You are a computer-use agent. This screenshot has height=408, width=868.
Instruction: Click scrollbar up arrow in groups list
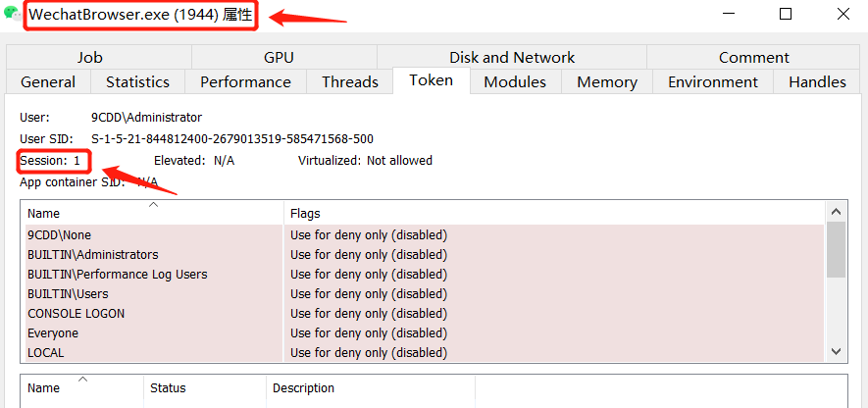(x=836, y=212)
